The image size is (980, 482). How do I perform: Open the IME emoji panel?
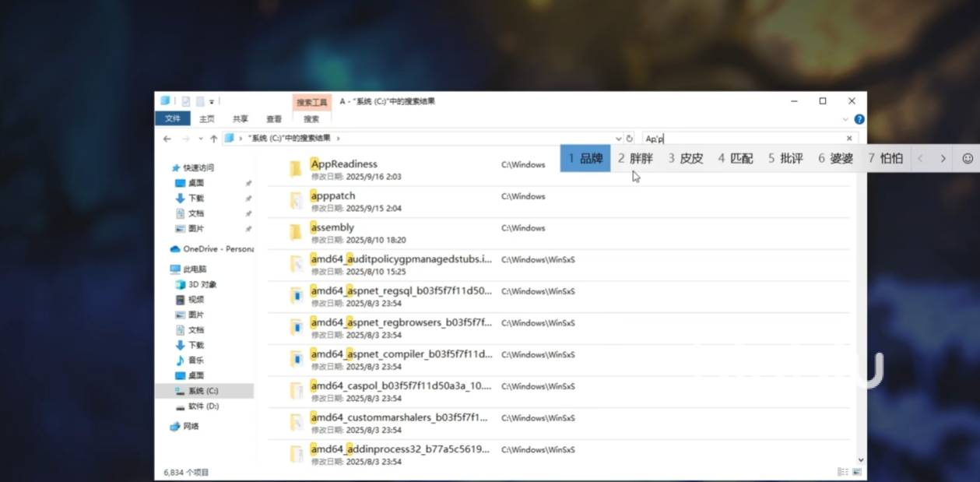[968, 158]
